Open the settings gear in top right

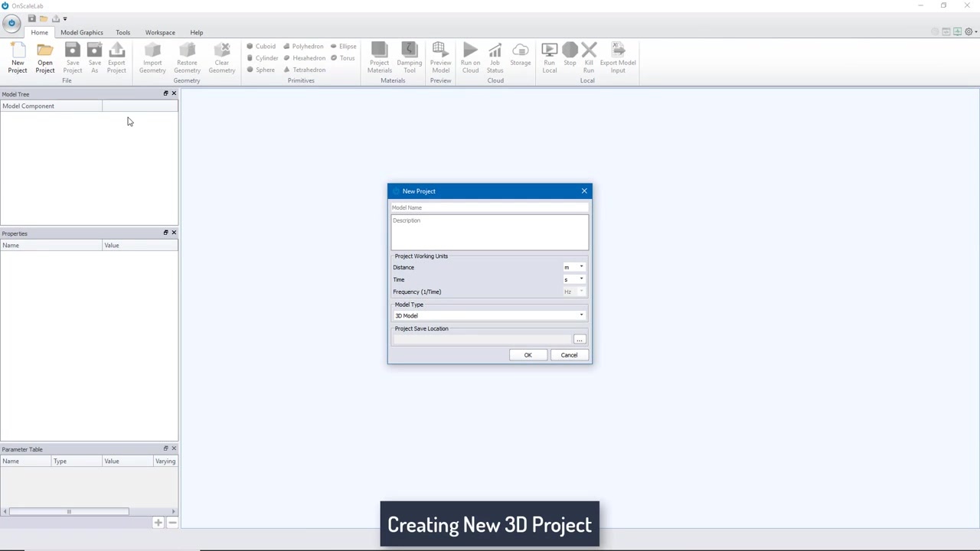coord(969,32)
